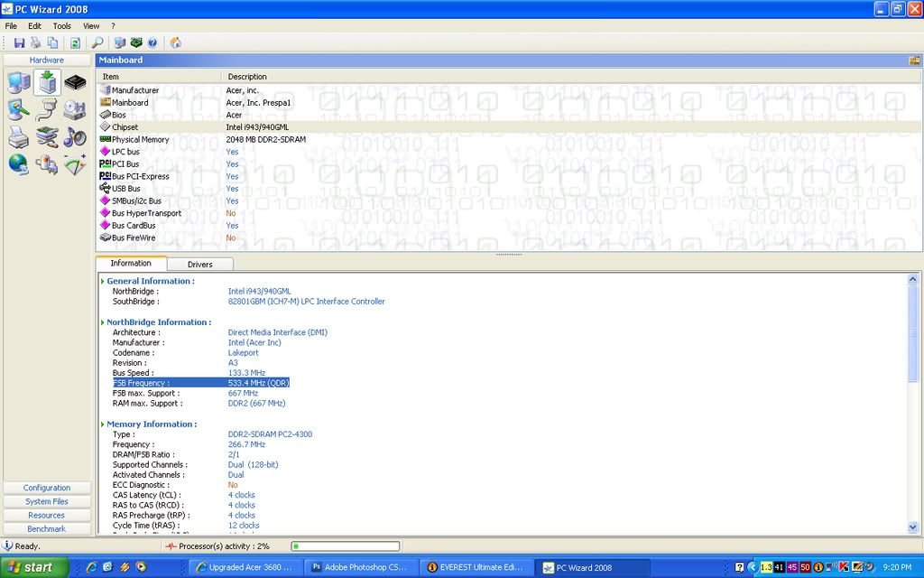Select the Video monitor icon in Hardware panel

[19, 109]
